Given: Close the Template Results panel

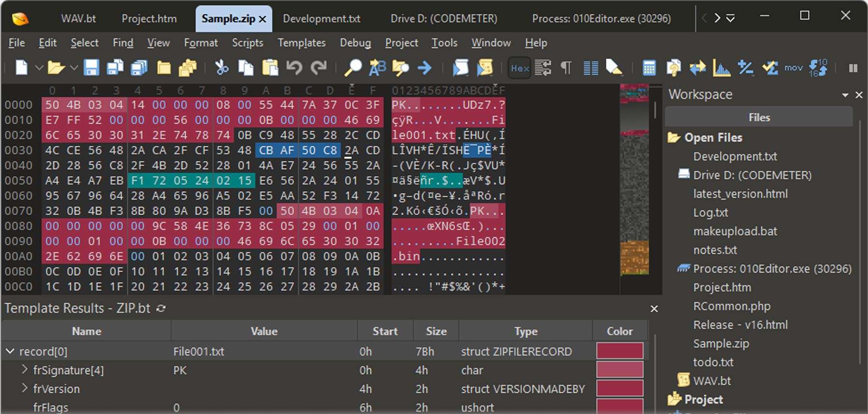Looking at the screenshot, I should pyautogui.click(x=654, y=309).
